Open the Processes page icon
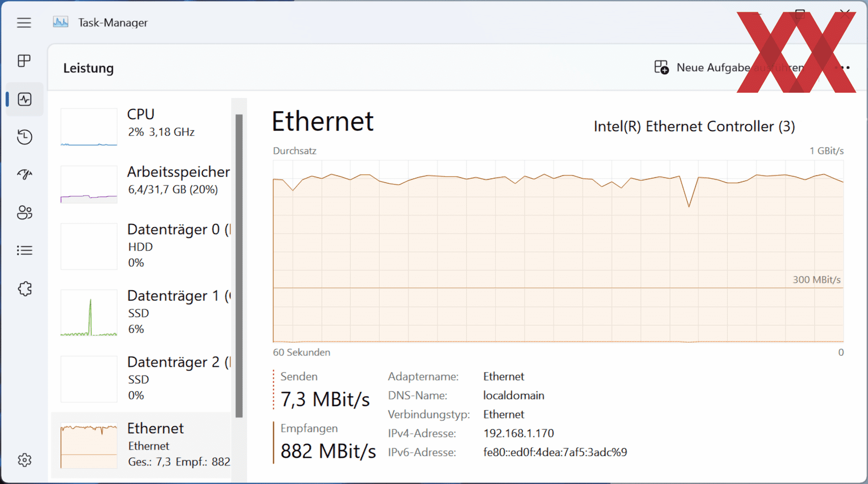This screenshot has height=484, width=868. coord(24,61)
